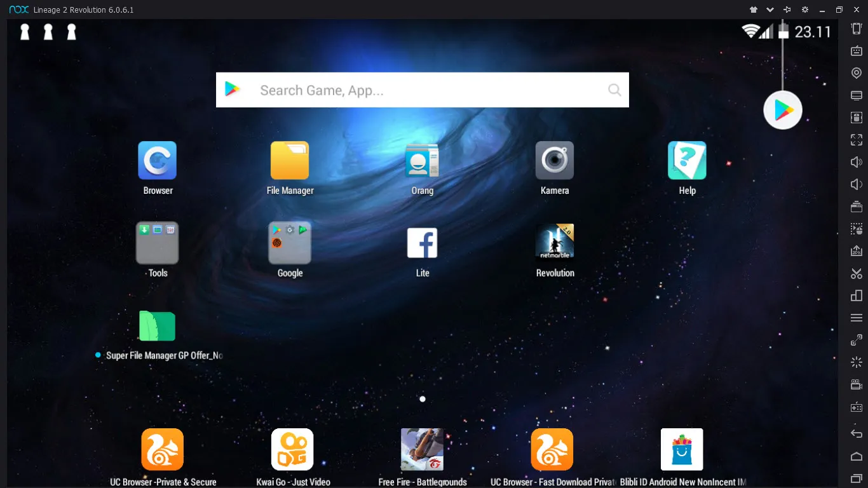Image resolution: width=868 pixels, height=488 pixels.
Task: Open Nox system settings gear
Action: tap(805, 10)
